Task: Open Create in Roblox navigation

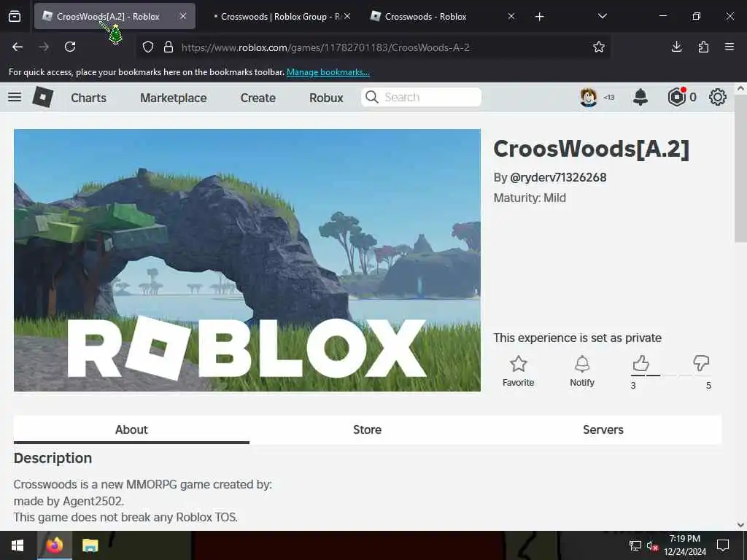Action: point(258,98)
